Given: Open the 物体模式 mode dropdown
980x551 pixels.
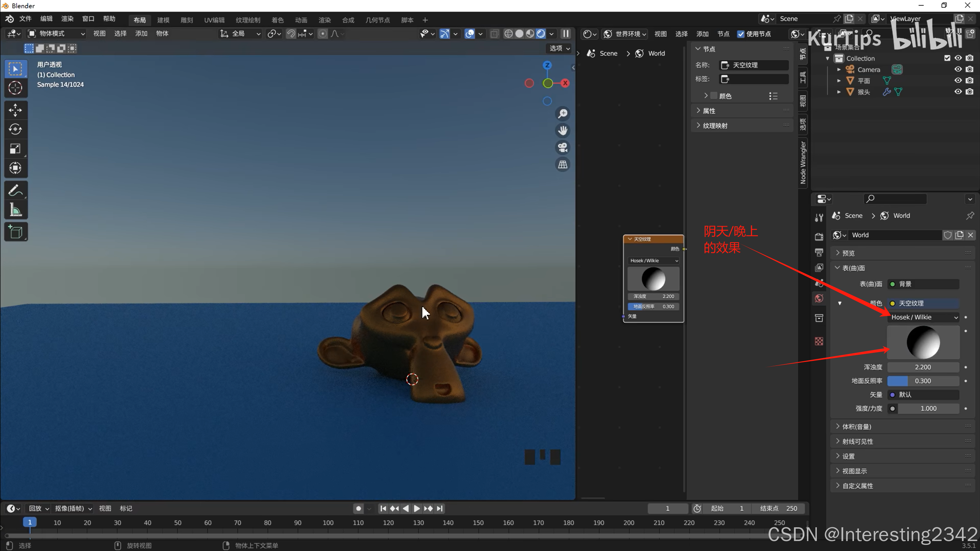Looking at the screenshot, I should 57,34.
